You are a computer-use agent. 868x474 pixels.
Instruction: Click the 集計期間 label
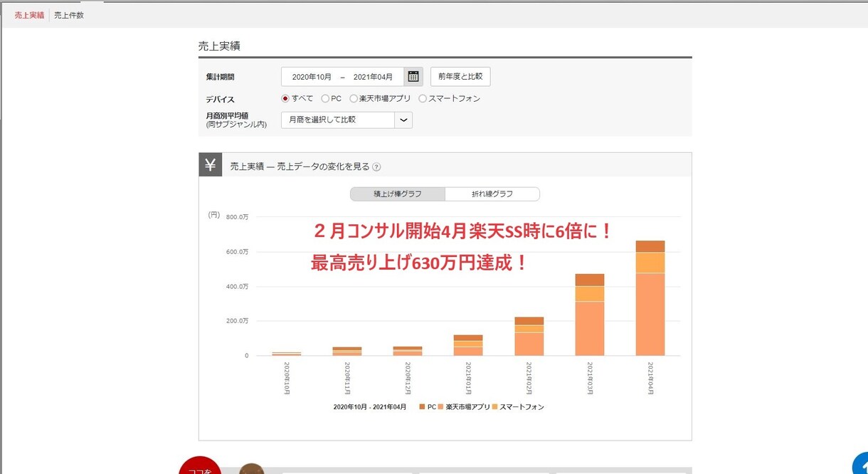(221, 77)
